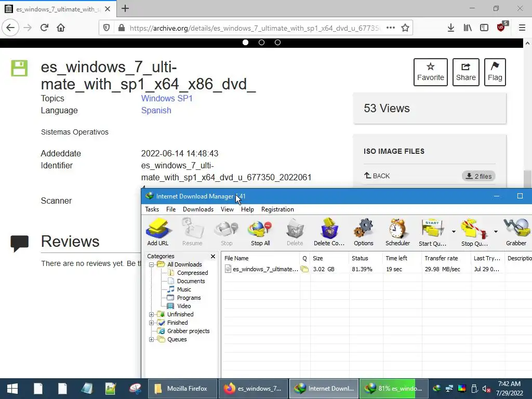
Task: Bookmark this page with the star
Action: (405, 28)
